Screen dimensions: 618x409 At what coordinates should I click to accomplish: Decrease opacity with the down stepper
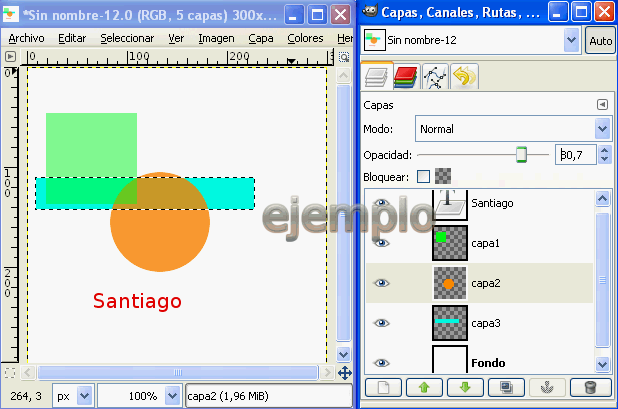pyautogui.click(x=605, y=159)
